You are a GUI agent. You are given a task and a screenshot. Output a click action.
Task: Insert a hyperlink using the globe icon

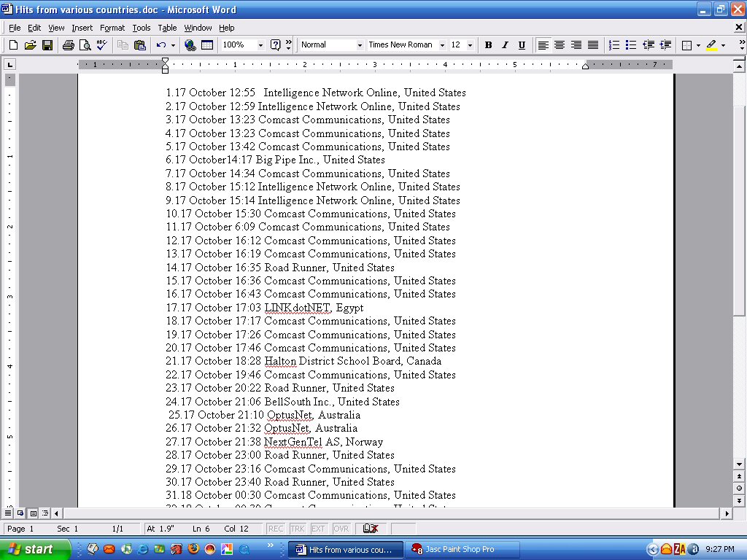(190, 45)
